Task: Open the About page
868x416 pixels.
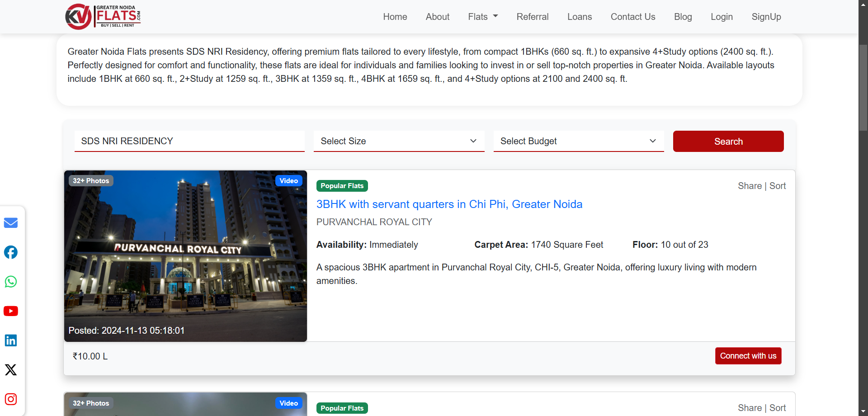Action: pos(438,17)
